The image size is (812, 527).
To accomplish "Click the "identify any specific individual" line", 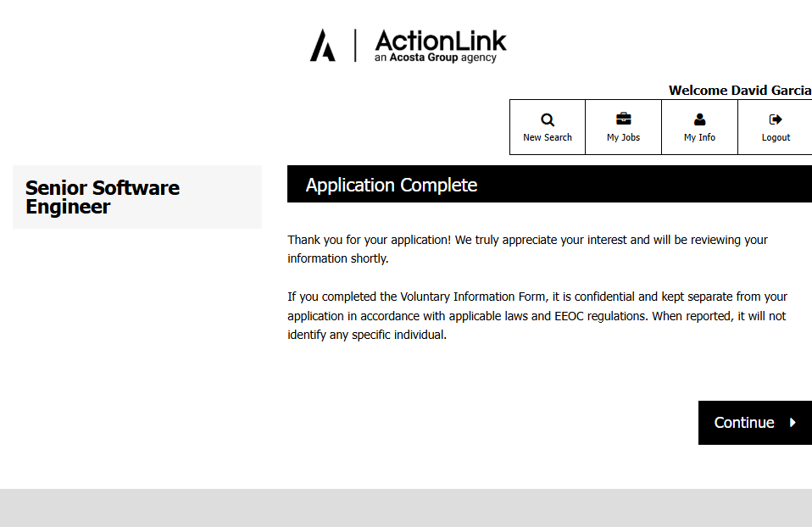I will [x=367, y=335].
